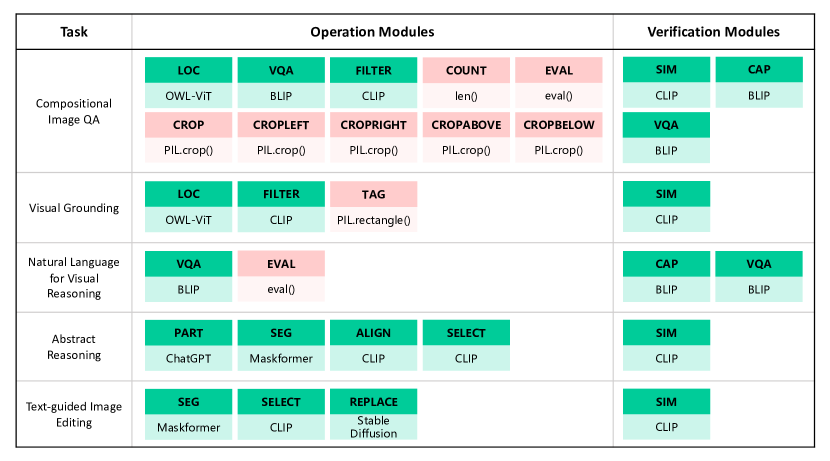The height and width of the screenshot is (461, 830).
Task: Select the Compositional Image QA row label
Action: pyautogui.click(x=74, y=110)
